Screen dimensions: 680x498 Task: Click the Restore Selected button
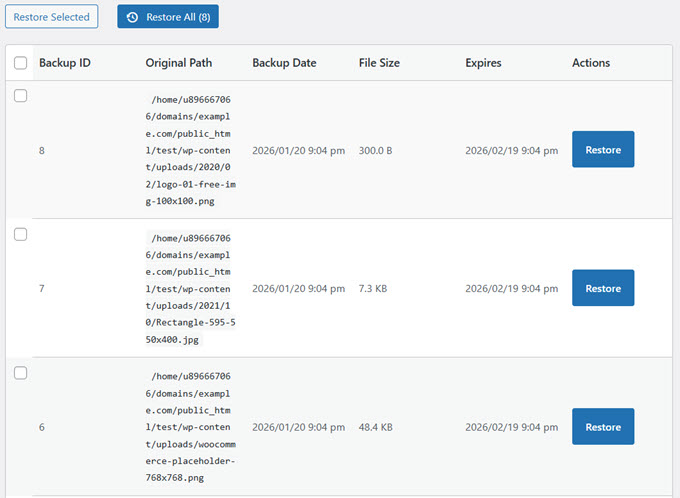pyautogui.click(x=51, y=17)
